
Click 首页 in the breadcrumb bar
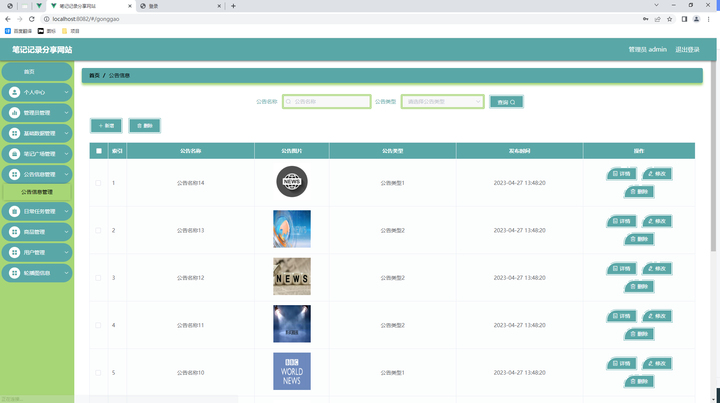(x=94, y=75)
